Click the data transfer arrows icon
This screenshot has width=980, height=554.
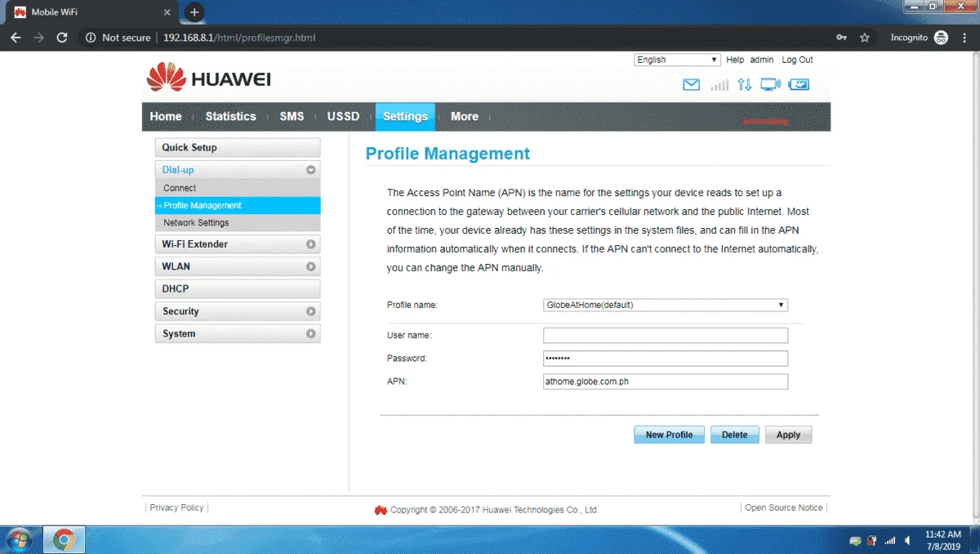(x=744, y=84)
